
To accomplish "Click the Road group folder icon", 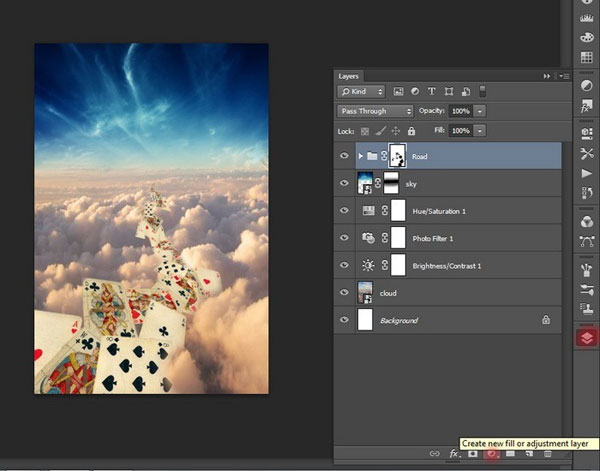I will pyautogui.click(x=372, y=156).
